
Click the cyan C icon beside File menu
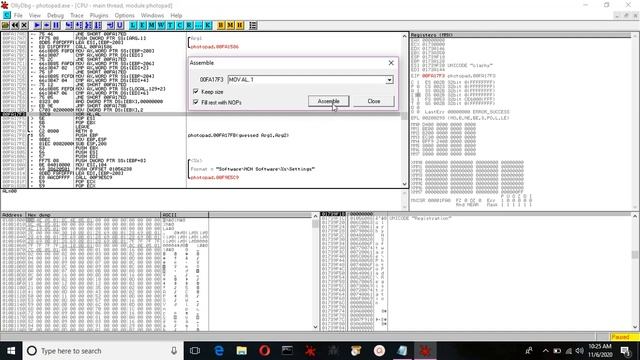click(x=7, y=15)
